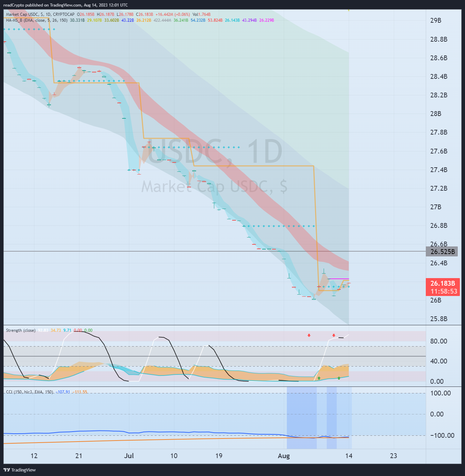Screen dimensions: 465x476
Task: Click the red 26.183B current price label
Action: point(443,283)
